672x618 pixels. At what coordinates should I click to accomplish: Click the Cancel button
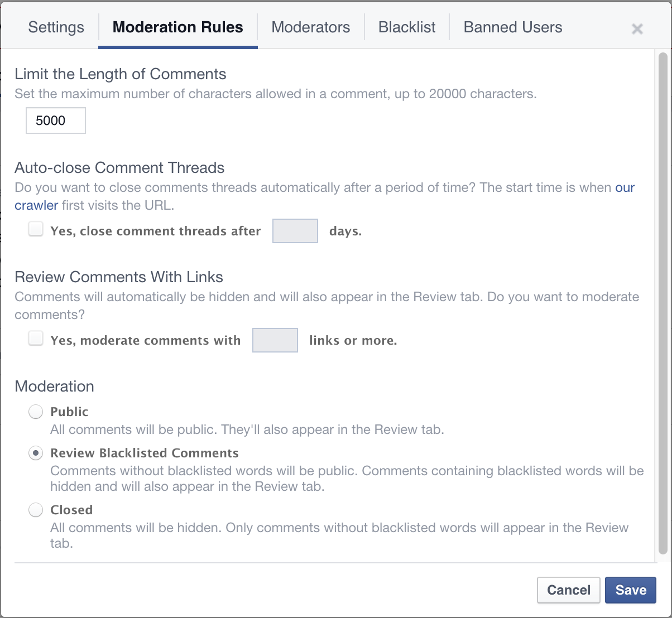[x=569, y=590]
